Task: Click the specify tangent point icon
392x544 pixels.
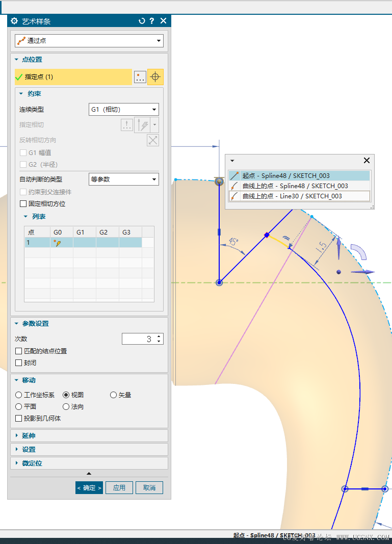Action: (127, 125)
